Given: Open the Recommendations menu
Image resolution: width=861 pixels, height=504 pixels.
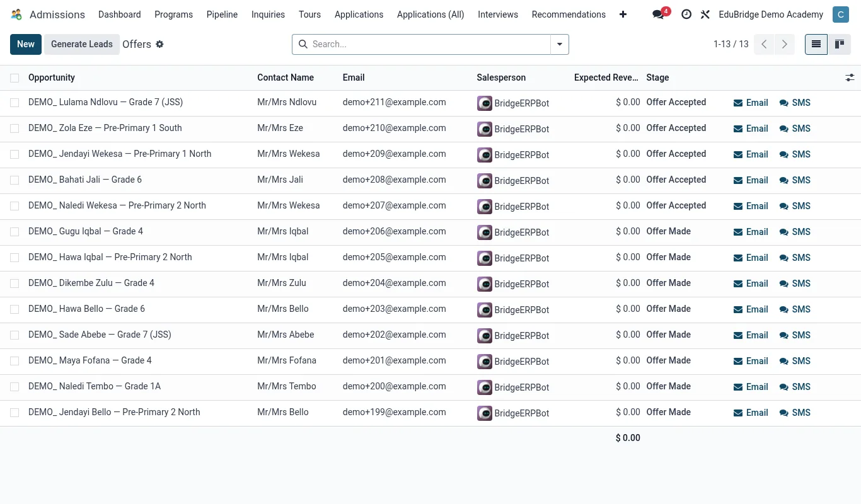Looking at the screenshot, I should 569,14.
